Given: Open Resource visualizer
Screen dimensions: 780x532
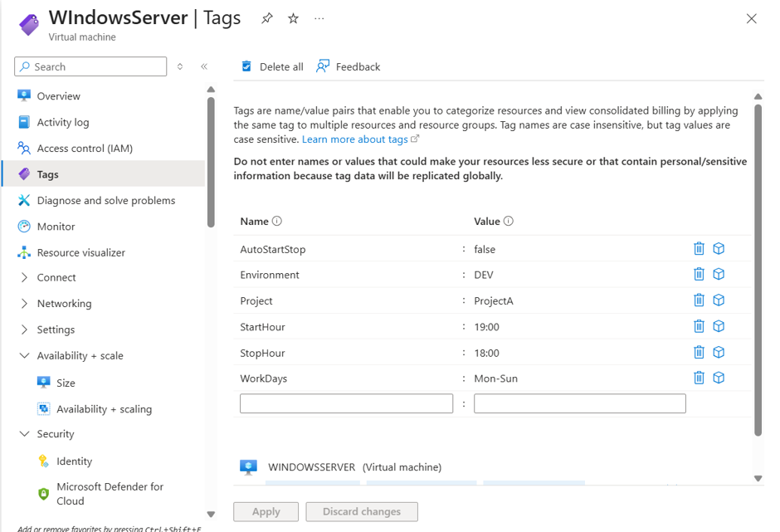Looking at the screenshot, I should (x=81, y=253).
